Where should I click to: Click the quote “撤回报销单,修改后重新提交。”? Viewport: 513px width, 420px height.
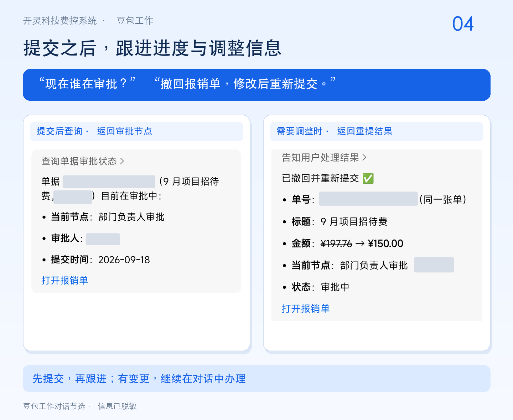click(245, 84)
